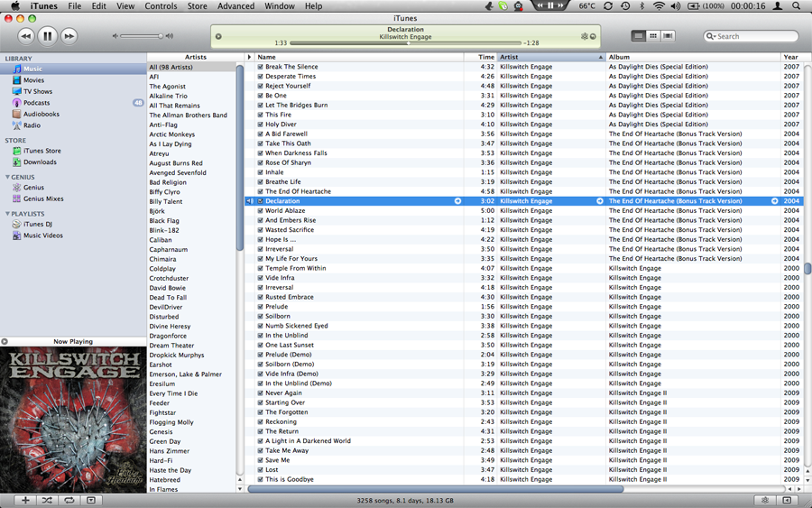Toggle repeat in the bottom bar

69,500
